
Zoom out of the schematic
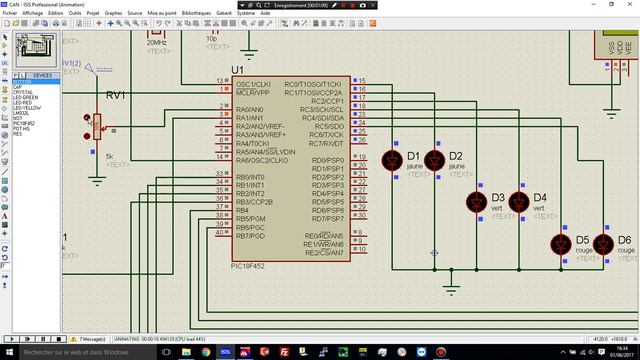coord(127,24)
